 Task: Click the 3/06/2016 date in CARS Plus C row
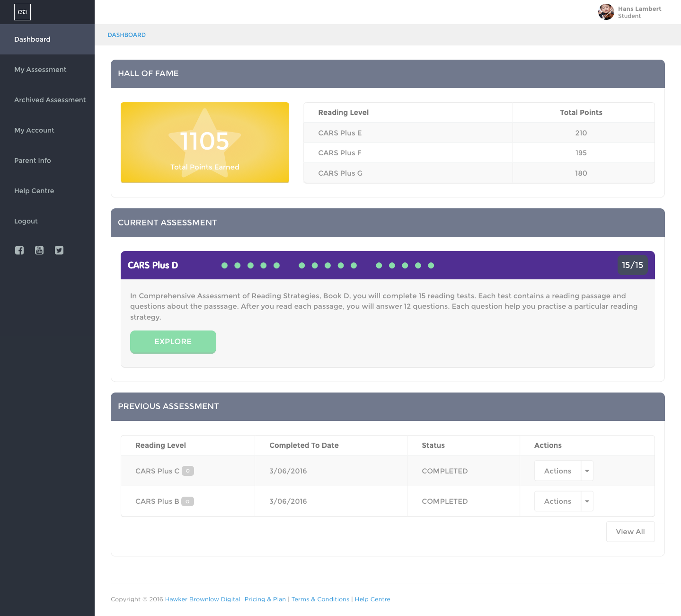point(288,471)
